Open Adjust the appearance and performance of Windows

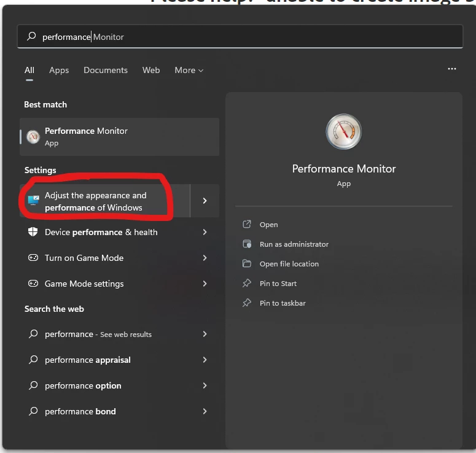(x=105, y=201)
